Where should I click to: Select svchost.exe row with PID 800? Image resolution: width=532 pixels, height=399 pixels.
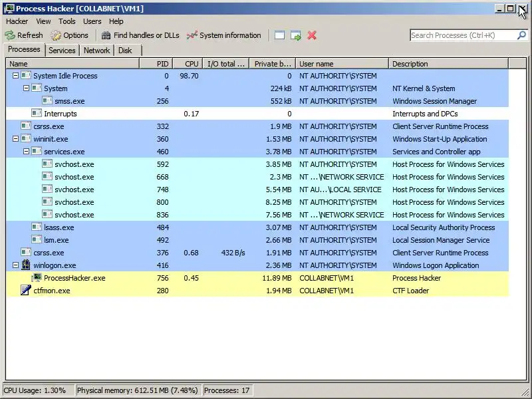pos(257,202)
